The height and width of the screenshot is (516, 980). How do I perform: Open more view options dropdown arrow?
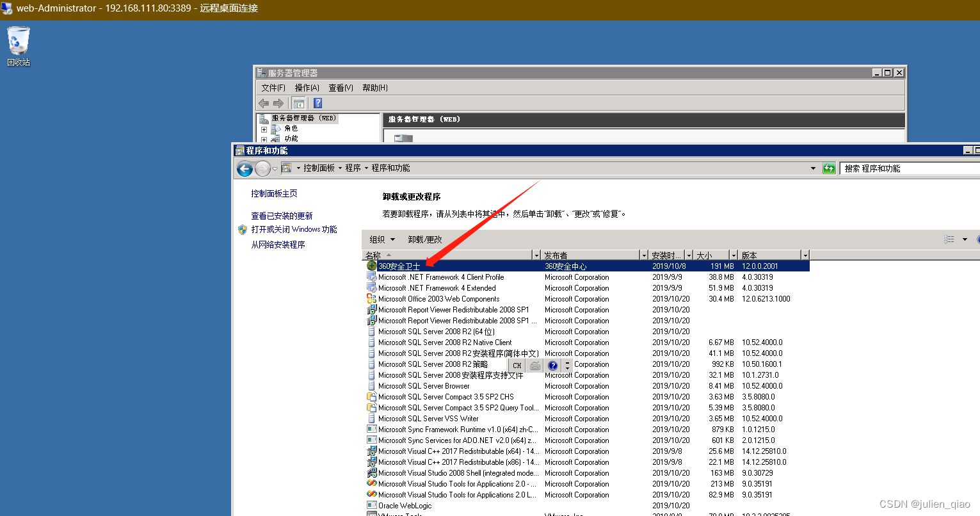point(965,239)
